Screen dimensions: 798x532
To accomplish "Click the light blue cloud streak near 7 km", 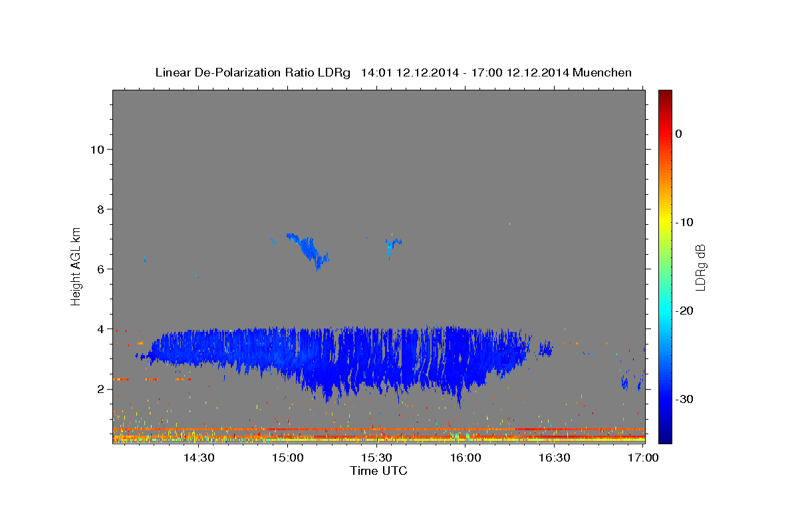I will tap(308, 251).
